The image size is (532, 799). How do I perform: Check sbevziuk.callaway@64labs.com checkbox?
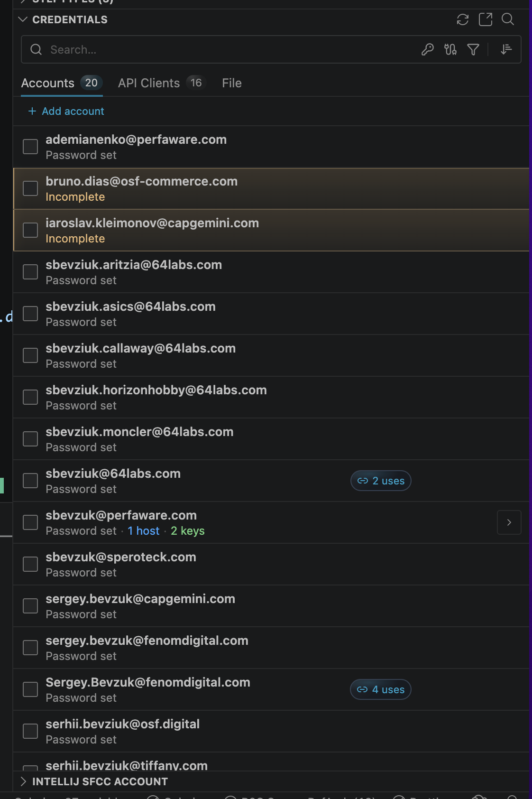click(x=30, y=355)
